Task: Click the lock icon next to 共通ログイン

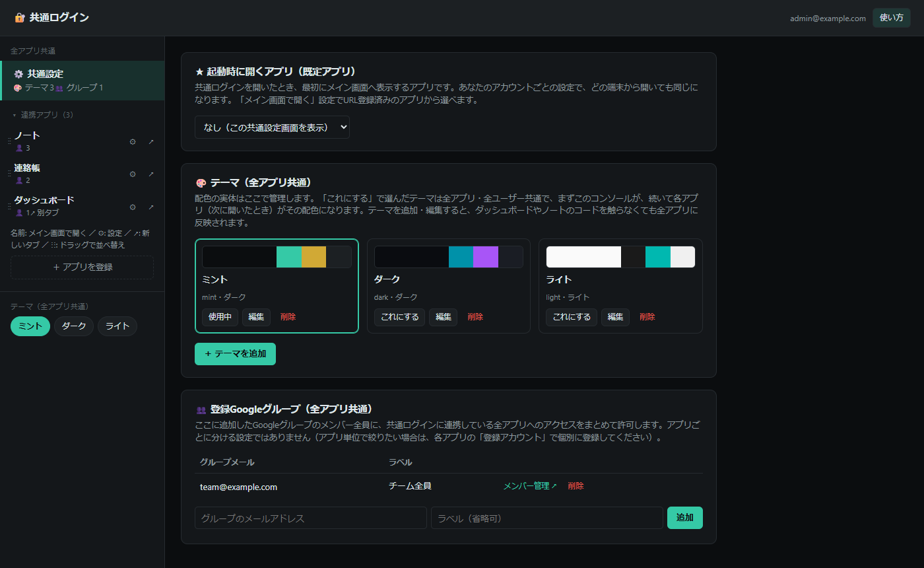Action: click(x=19, y=18)
